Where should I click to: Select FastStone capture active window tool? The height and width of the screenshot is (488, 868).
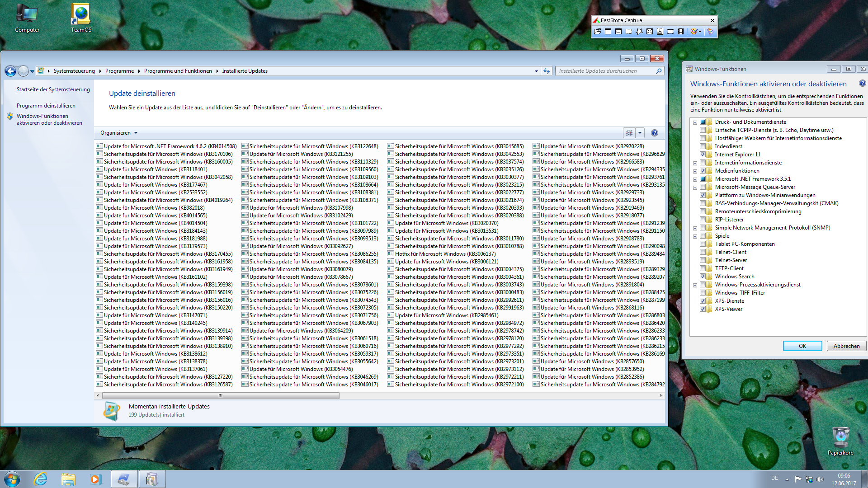[x=608, y=32]
